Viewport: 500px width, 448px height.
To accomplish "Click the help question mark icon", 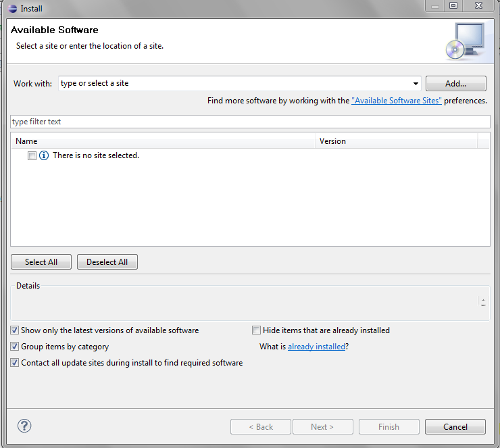I will click(x=24, y=426).
